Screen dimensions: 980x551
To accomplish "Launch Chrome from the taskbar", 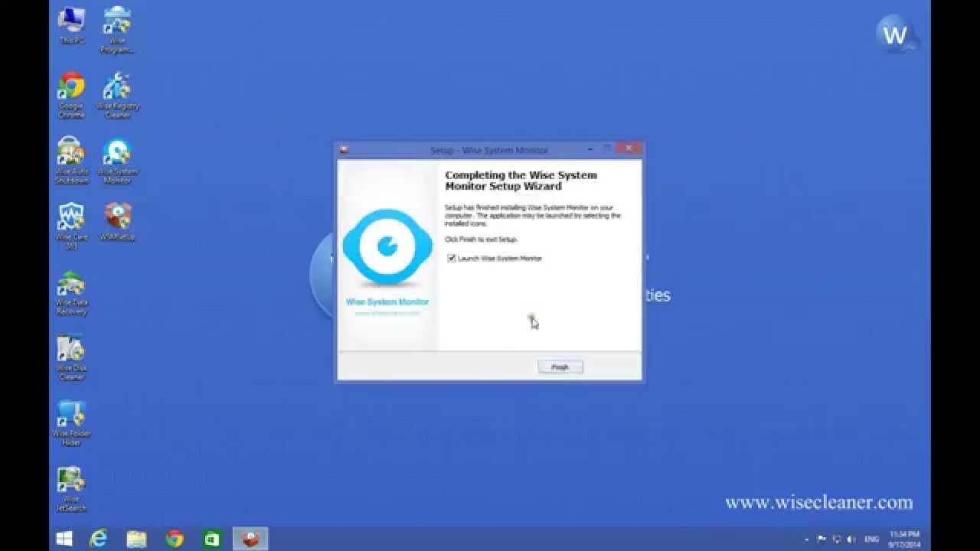I will (175, 539).
